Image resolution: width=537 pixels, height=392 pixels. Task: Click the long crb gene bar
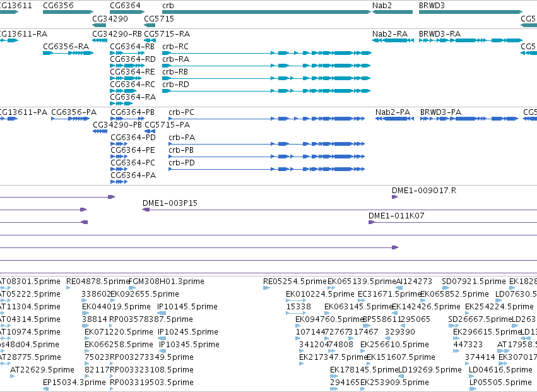pyautogui.click(x=266, y=12)
